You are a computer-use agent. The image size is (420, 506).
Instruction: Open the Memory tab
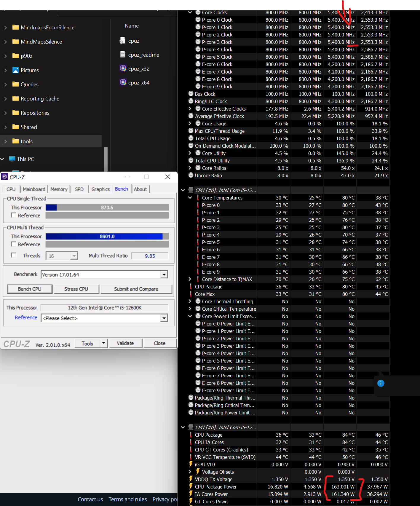59,189
